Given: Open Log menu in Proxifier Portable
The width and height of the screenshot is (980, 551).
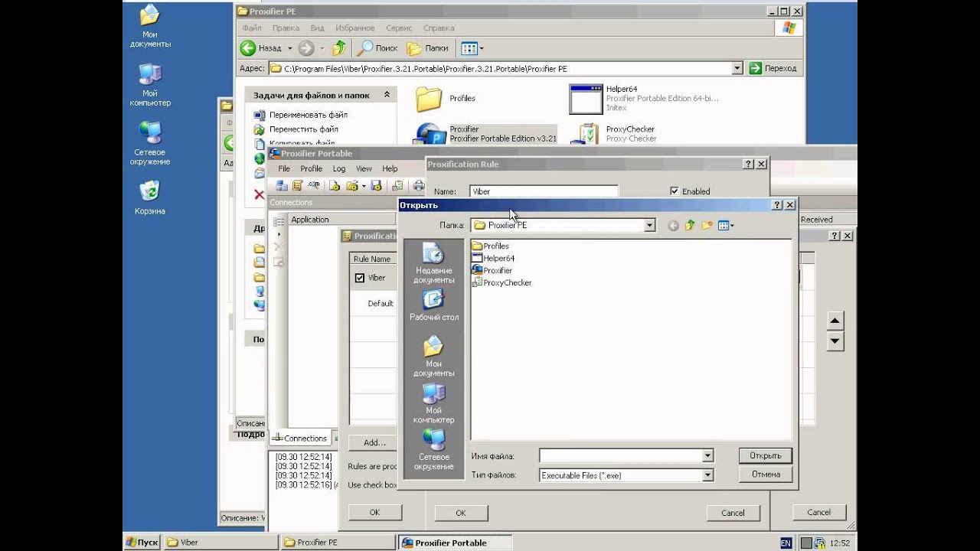Looking at the screenshot, I should 339,168.
